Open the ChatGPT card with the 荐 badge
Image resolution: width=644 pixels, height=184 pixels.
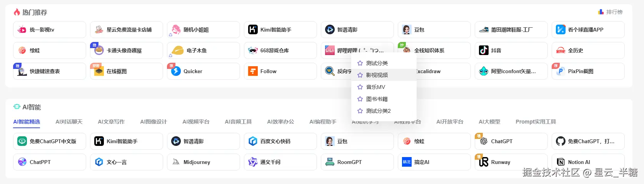[511, 141]
